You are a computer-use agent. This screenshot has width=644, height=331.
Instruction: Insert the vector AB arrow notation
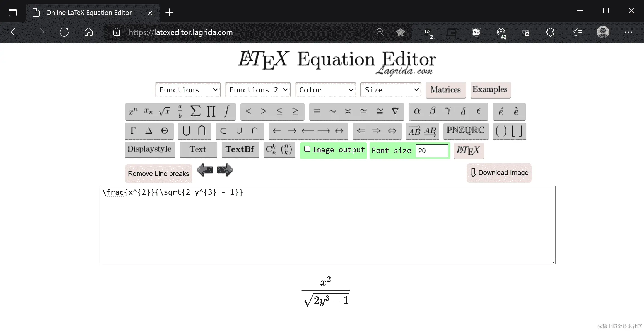pyautogui.click(x=414, y=131)
